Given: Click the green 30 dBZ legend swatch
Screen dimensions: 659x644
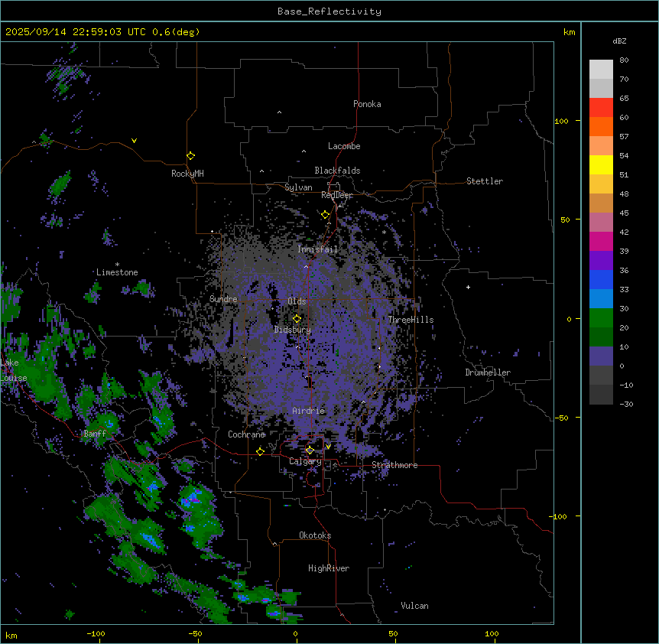Looking at the screenshot, I should (x=601, y=318).
